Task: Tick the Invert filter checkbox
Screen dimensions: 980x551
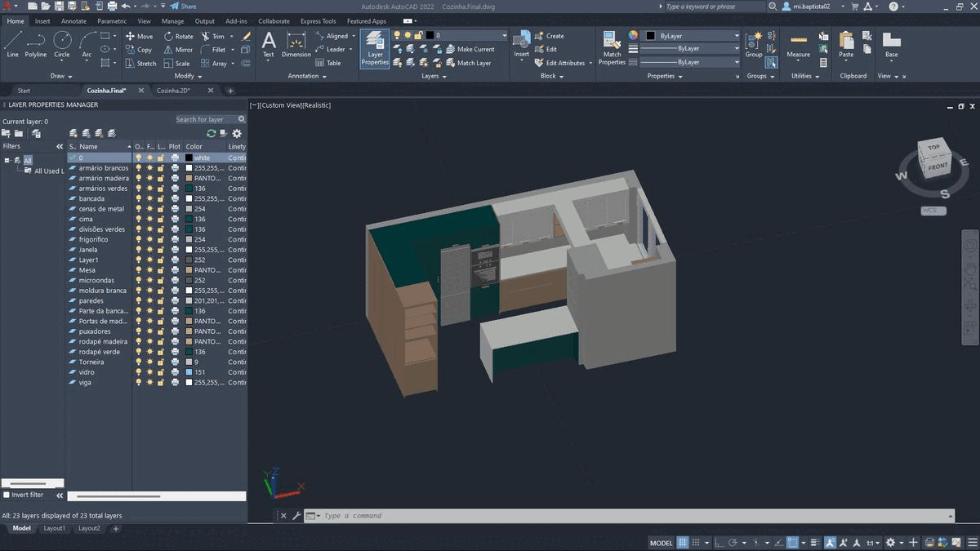Action: point(7,495)
